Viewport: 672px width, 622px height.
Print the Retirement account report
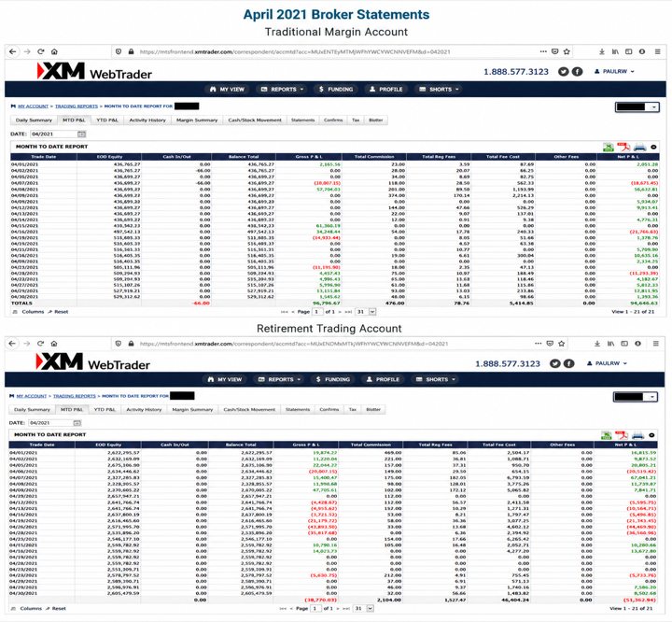pyautogui.click(x=637, y=435)
